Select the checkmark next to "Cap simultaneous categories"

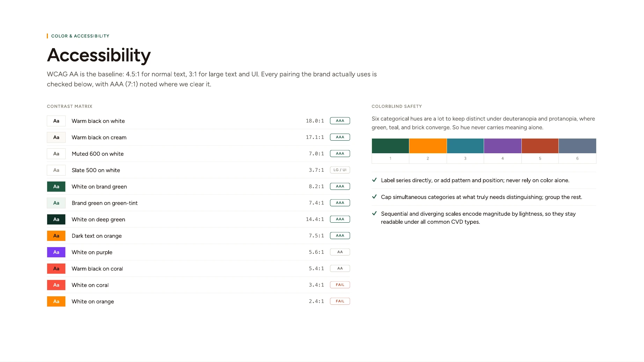point(374,197)
